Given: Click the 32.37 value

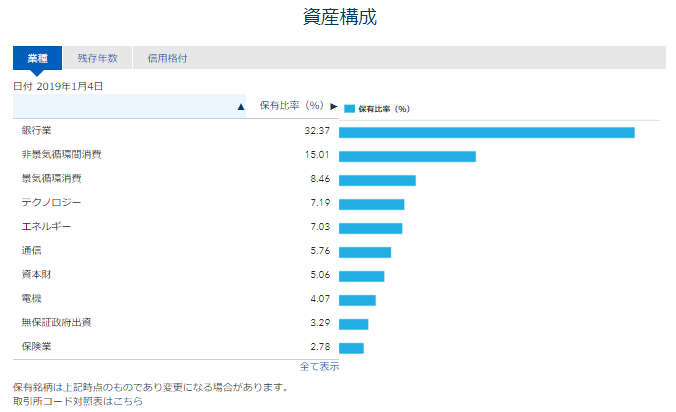Looking at the screenshot, I should pyautogui.click(x=317, y=131).
